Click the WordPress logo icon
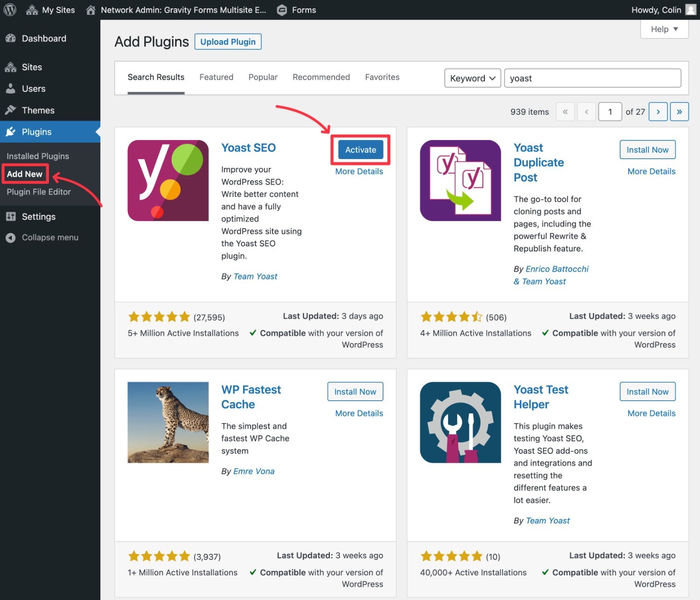 tap(10, 10)
